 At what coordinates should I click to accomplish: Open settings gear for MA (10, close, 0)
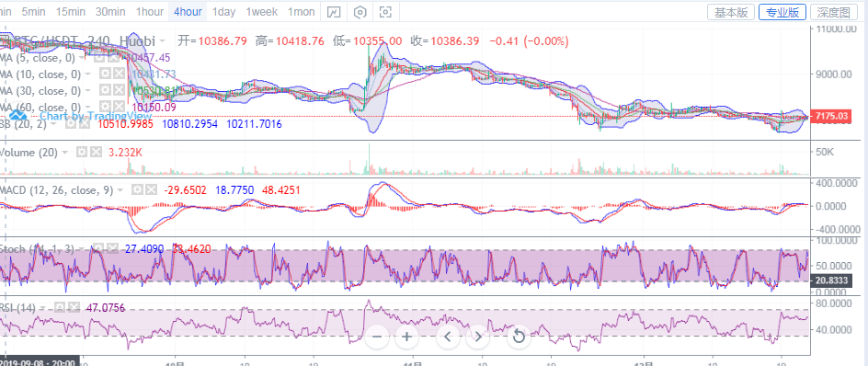pyautogui.click(x=104, y=74)
